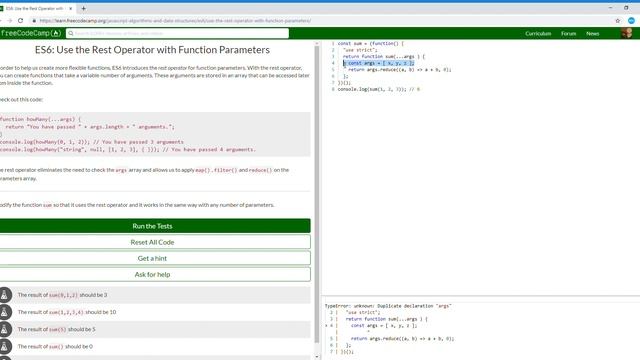Click Get a hint button
Screen dimensions: 640x360
click(x=152, y=258)
